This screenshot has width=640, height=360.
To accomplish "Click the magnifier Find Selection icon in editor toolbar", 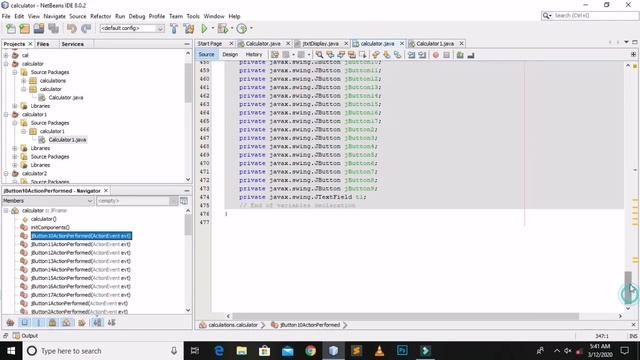I will tap(319, 55).
